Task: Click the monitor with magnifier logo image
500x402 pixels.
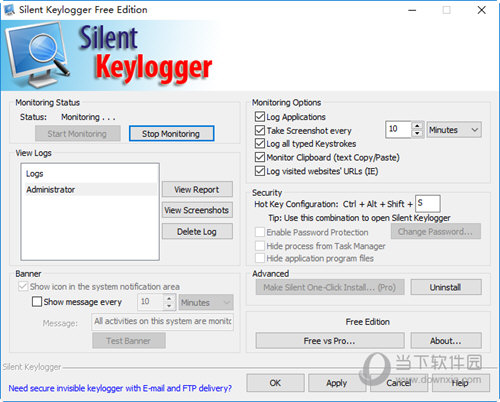Action: 38,55
